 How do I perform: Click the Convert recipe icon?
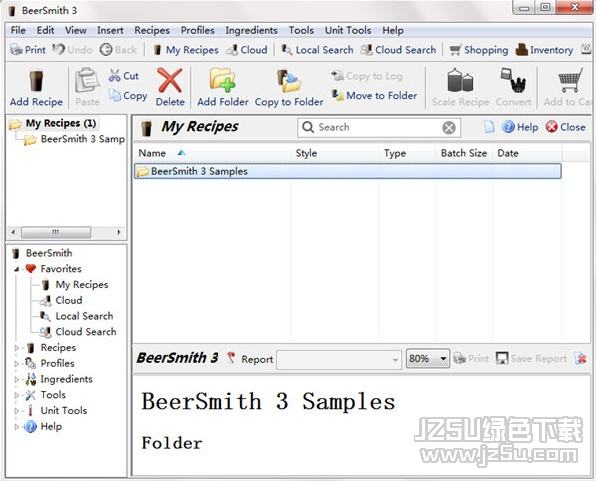click(x=513, y=80)
